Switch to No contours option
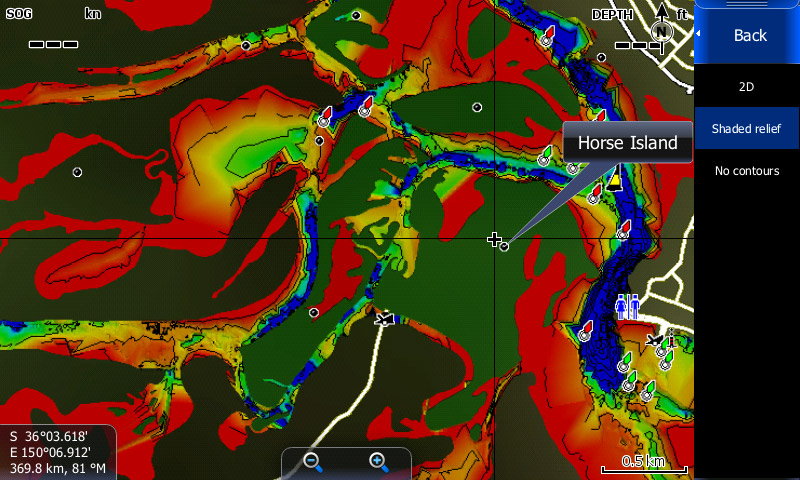800x480 pixels. pos(746,171)
